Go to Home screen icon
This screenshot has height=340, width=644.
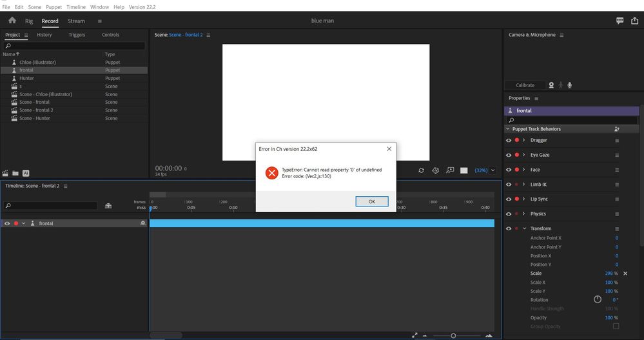pyautogui.click(x=12, y=20)
